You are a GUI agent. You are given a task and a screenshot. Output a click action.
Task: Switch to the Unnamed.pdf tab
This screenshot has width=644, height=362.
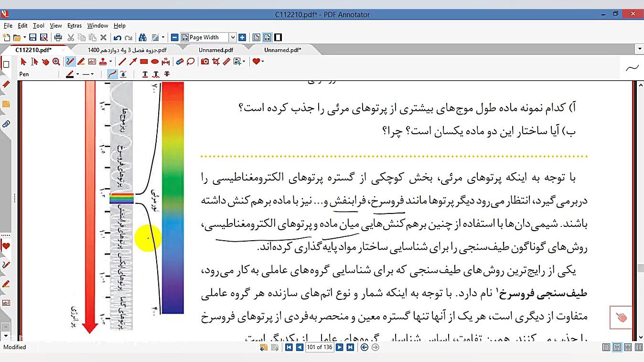click(x=216, y=49)
